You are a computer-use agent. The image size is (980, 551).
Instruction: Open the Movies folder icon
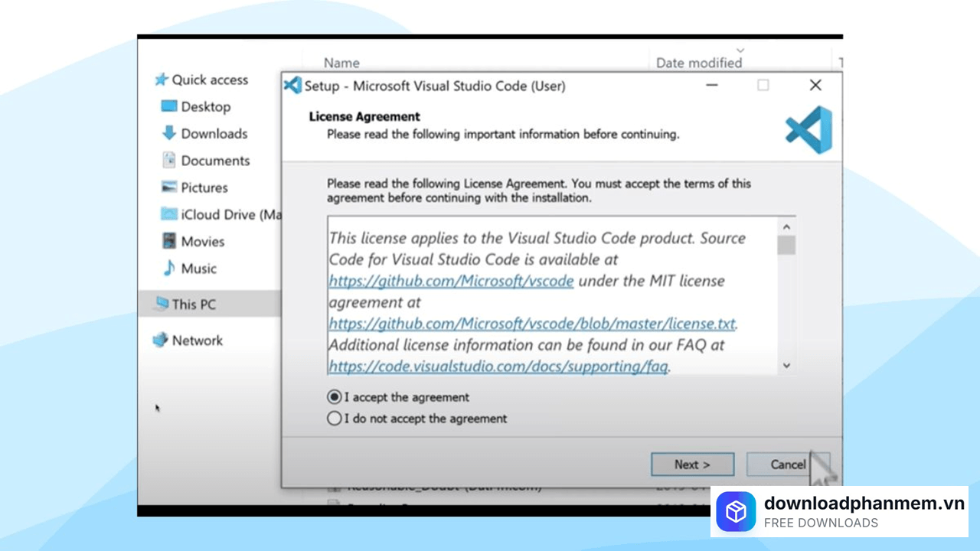(169, 241)
